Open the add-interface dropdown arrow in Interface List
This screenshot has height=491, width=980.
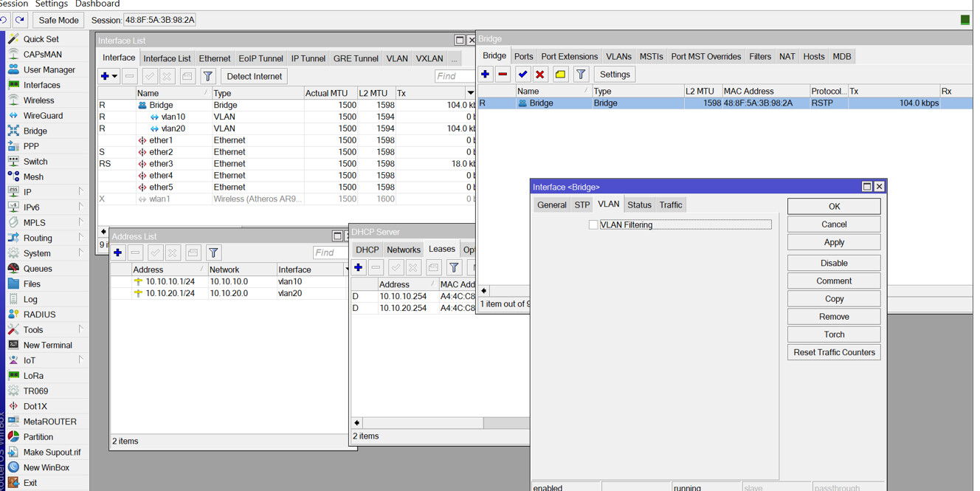point(114,77)
